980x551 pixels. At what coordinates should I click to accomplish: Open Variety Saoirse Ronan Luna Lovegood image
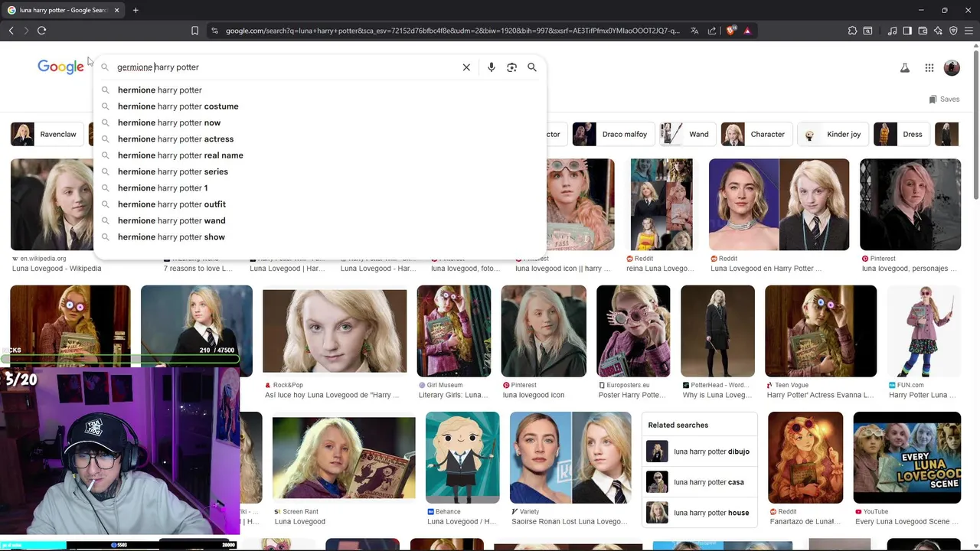coord(570,458)
